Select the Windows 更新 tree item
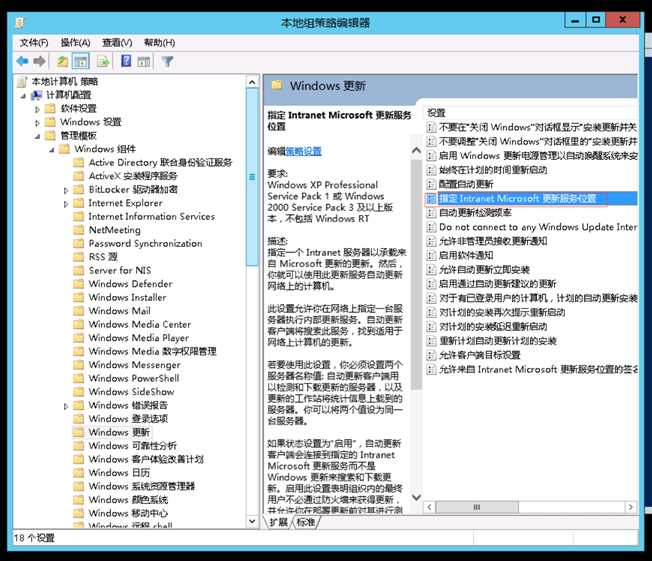 (119, 432)
